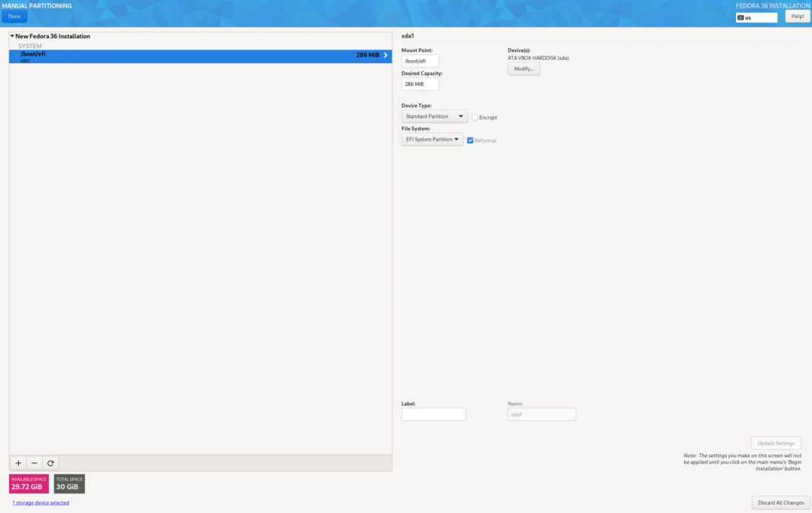Click the sda1 heading in details panel
This screenshot has height=513, width=812.
point(408,36)
